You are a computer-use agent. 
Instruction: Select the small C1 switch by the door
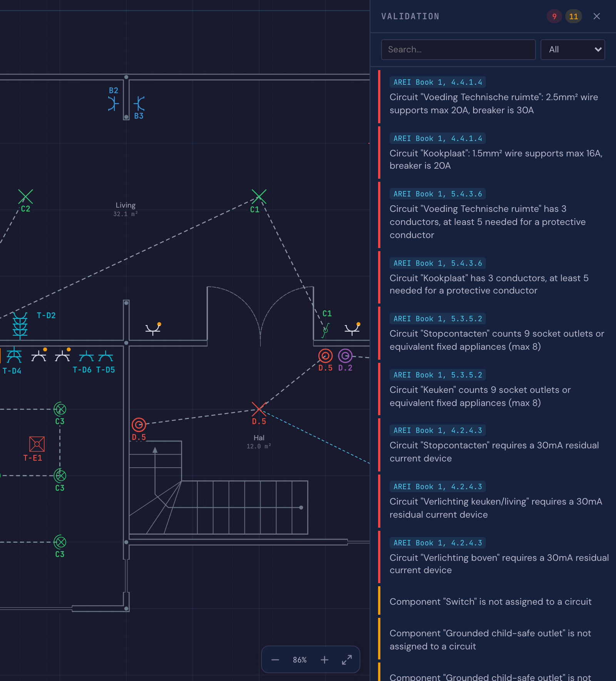pyautogui.click(x=326, y=330)
